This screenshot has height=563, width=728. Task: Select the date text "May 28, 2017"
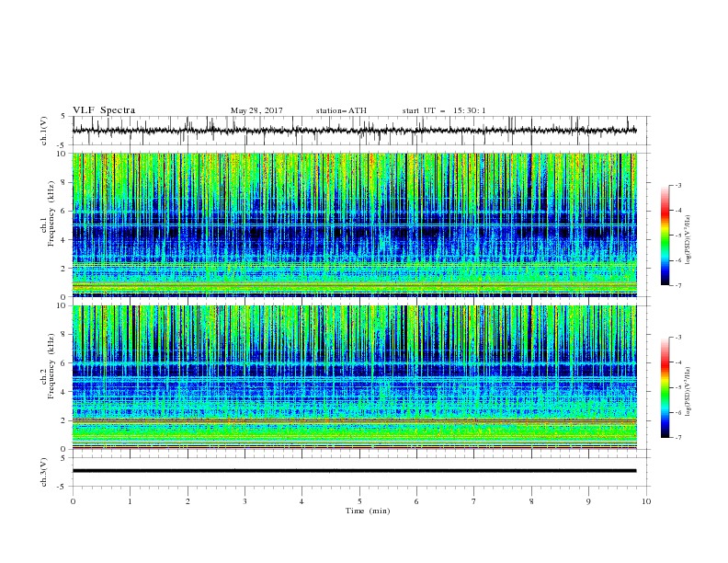256,110
